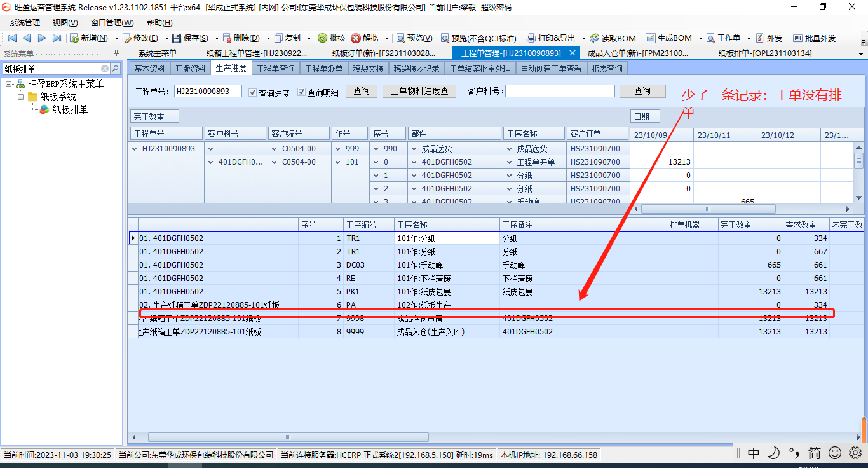Open dropdown arrow next to 保存(S)

click(217, 38)
